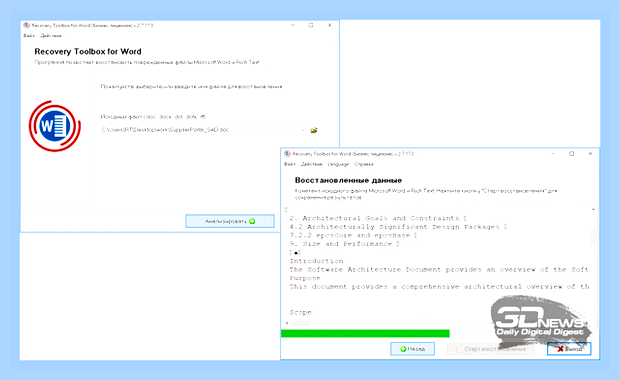Close the front Recovery Toolbox window
This screenshot has height=380, width=620.
pos(590,154)
